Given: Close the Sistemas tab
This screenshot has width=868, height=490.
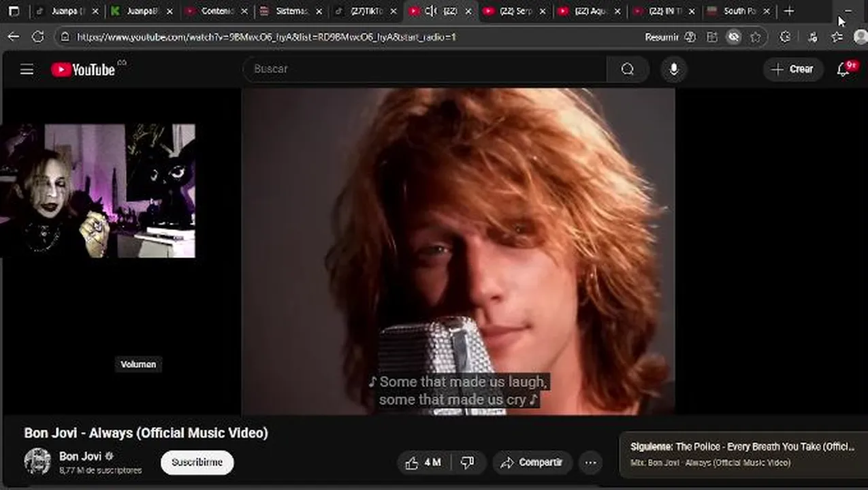Looking at the screenshot, I should point(319,11).
